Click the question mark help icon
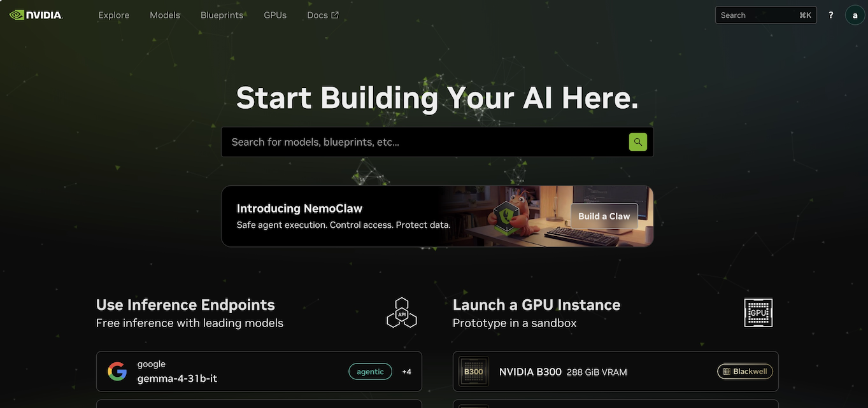The image size is (868, 408). [x=830, y=15]
